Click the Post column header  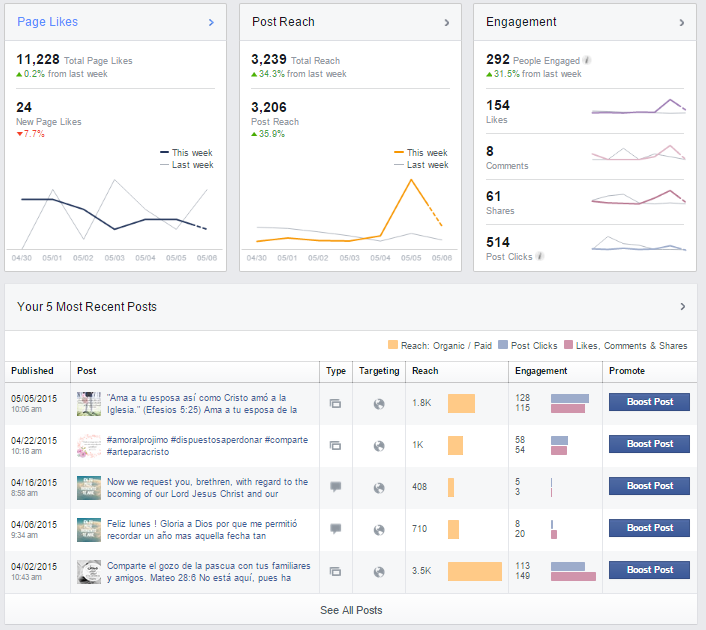pos(86,371)
